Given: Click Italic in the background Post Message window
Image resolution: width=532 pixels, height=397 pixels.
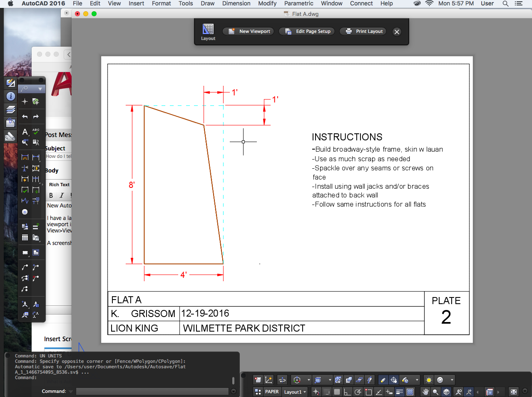Looking at the screenshot, I should pyautogui.click(x=62, y=195).
